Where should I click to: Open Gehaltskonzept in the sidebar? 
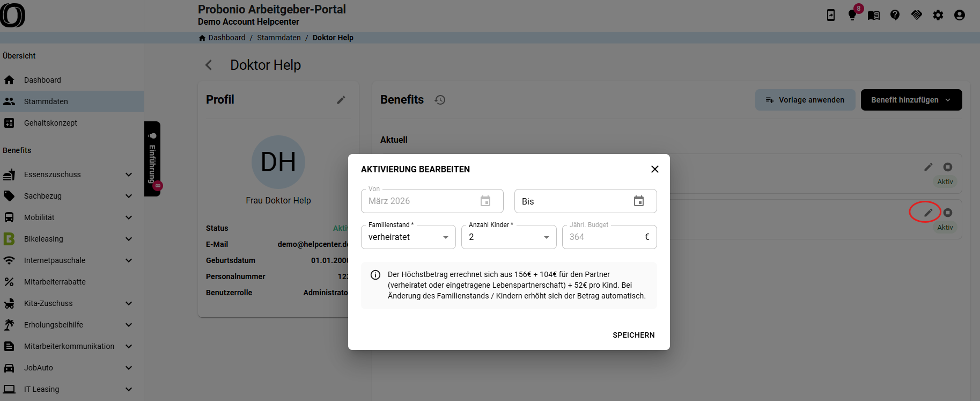pyautogui.click(x=72, y=123)
